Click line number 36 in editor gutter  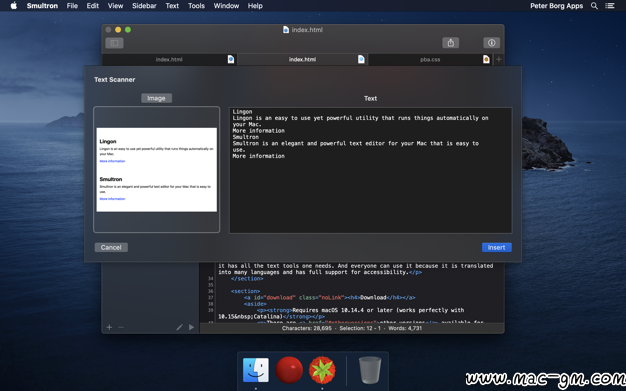coord(210,291)
